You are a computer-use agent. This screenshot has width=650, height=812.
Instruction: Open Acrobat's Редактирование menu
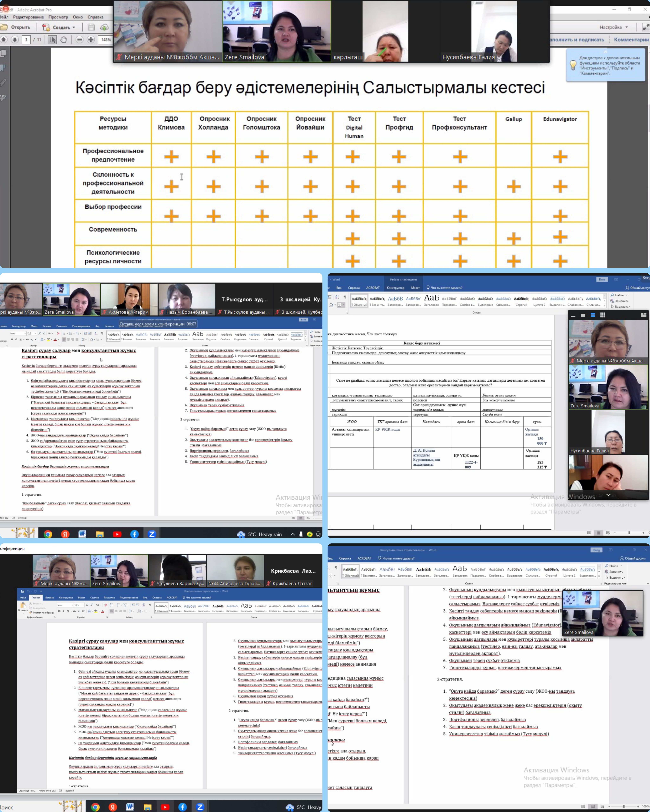point(28,17)
